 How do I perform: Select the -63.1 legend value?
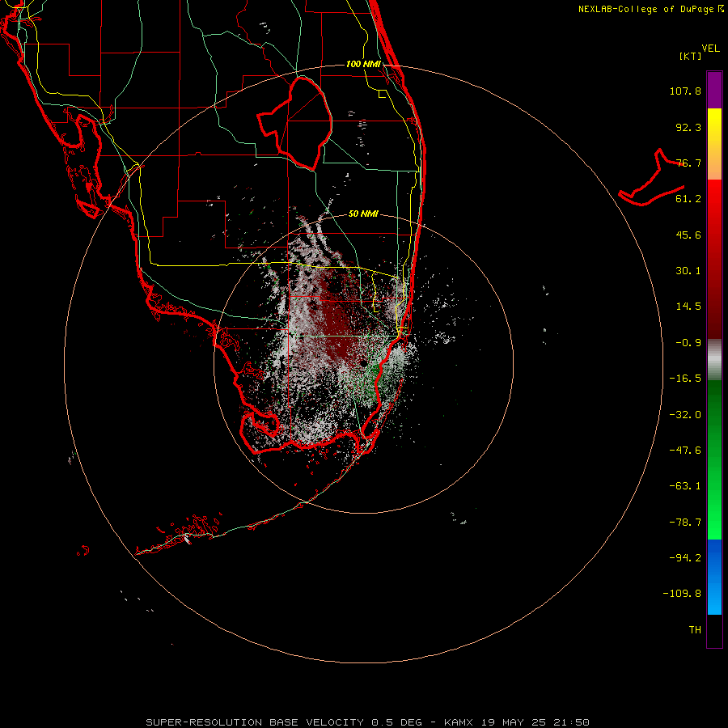coord(685,486)
